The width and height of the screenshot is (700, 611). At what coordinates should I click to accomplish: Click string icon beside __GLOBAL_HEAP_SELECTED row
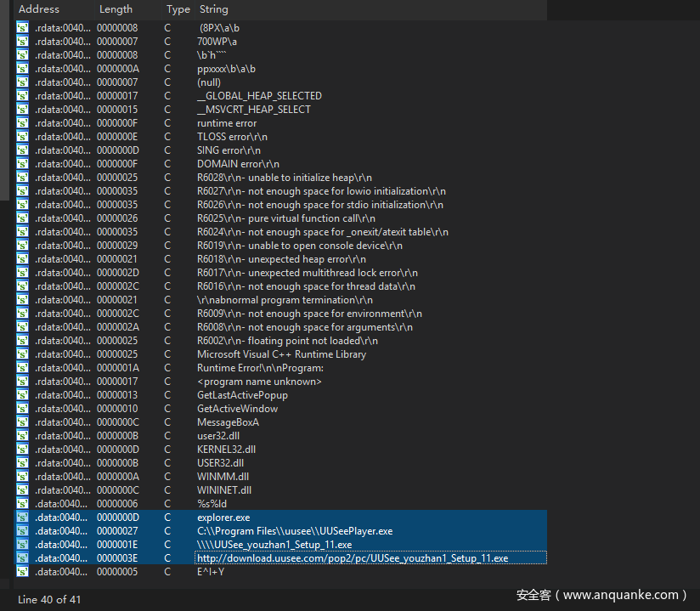tap(22, 96)
